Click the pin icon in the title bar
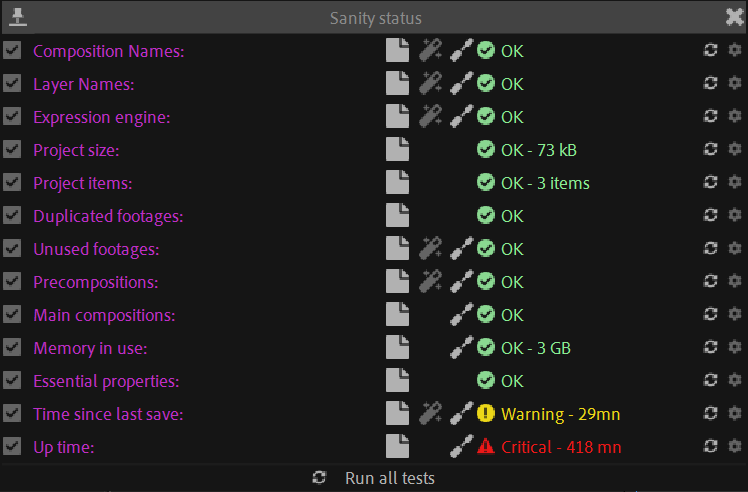Image resolution: width=748 pixels, height=492 pixels. (x=17, y=17)
